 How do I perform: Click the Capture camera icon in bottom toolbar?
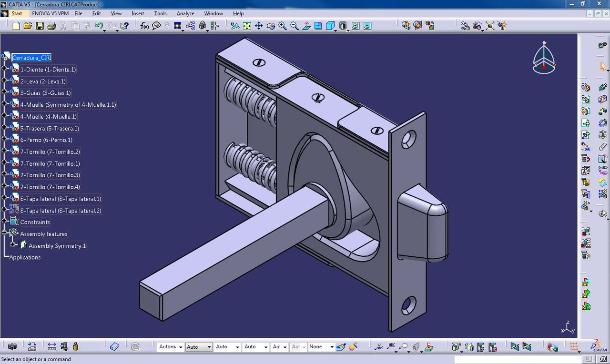click(12, 347)
